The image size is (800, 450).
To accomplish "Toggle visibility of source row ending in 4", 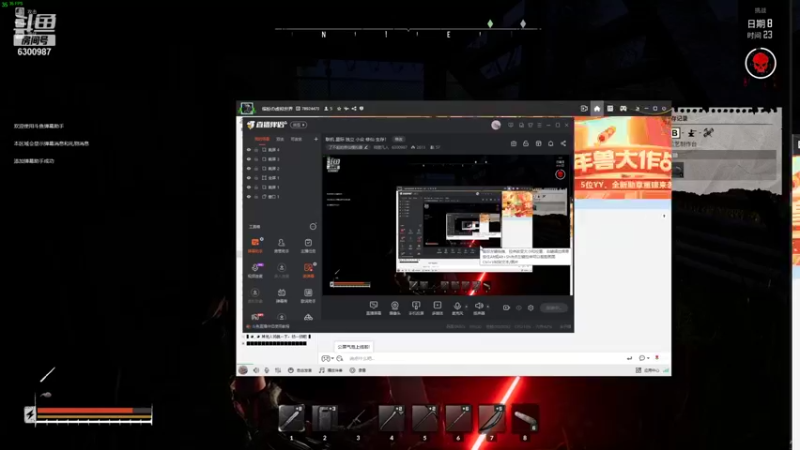I will (249, 150).
